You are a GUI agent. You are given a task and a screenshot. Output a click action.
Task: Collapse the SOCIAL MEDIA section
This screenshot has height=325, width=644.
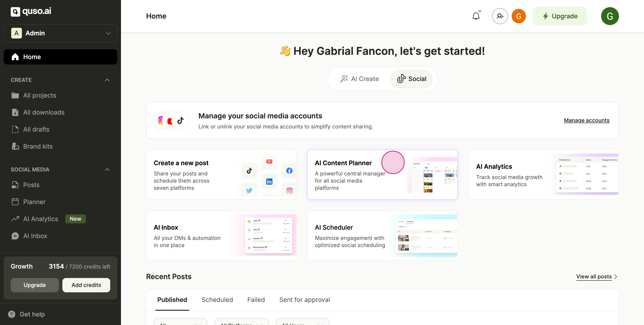(107, 170)
